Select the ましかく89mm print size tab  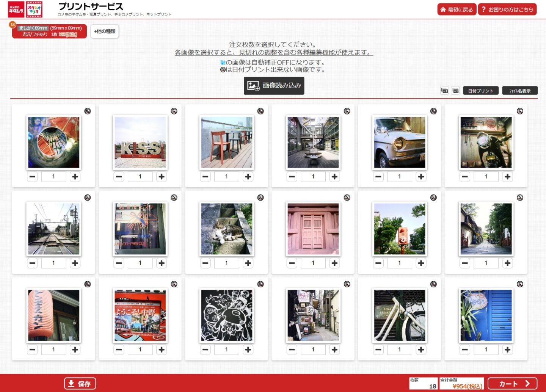tap(49, 31)
